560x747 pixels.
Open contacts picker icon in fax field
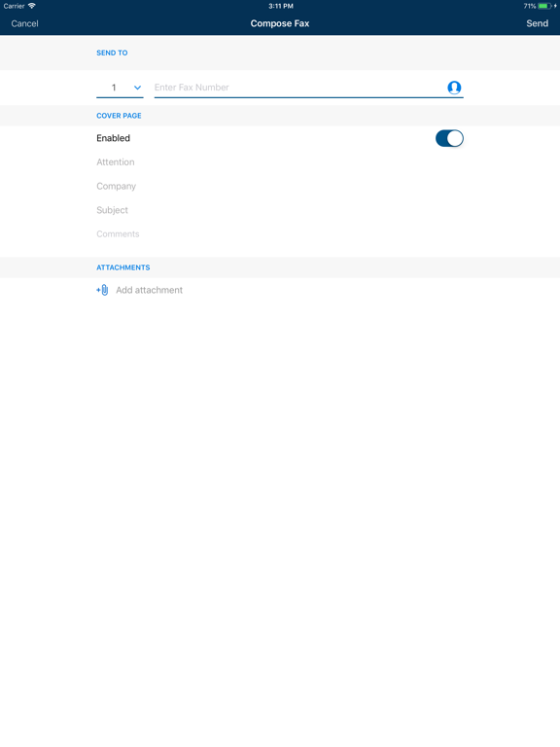[x=454, y=88]
